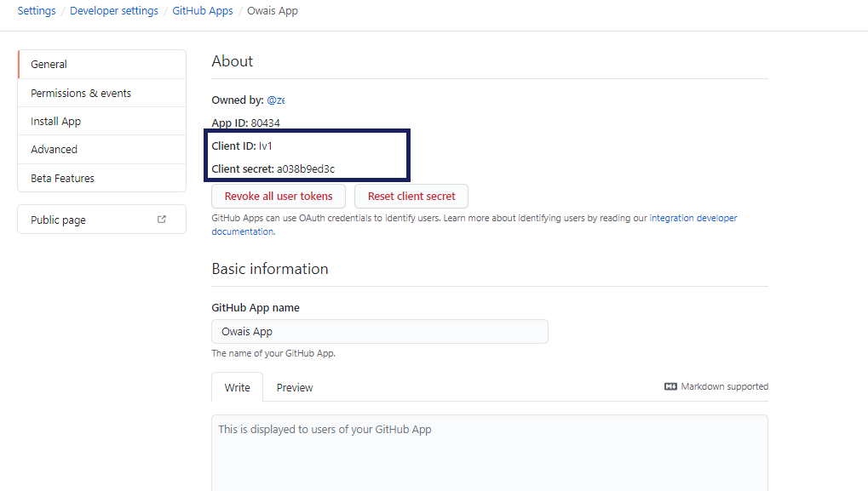Switch to the Preview tab

(x=294, y=387)
